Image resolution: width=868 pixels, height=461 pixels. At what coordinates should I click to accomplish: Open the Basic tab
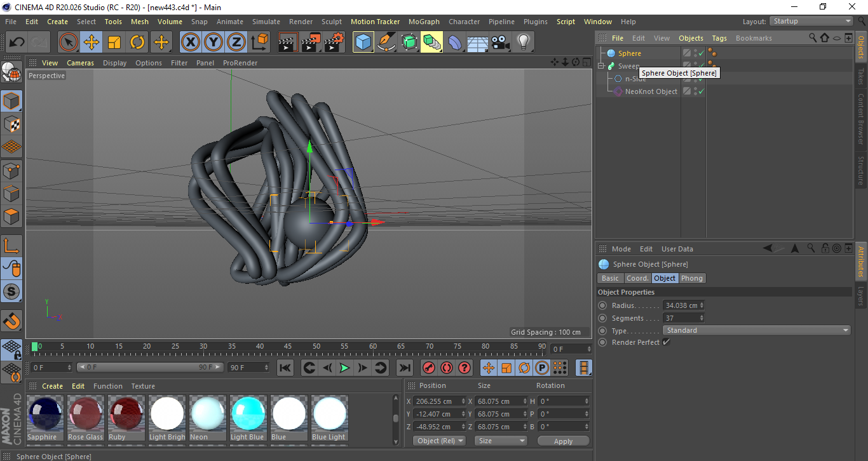(x=610, y=278)
